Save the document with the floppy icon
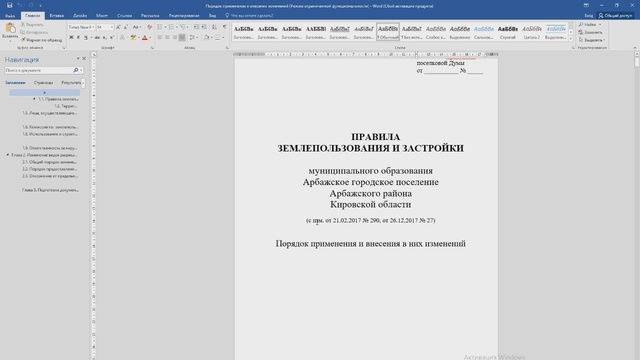 click(9, 5)
